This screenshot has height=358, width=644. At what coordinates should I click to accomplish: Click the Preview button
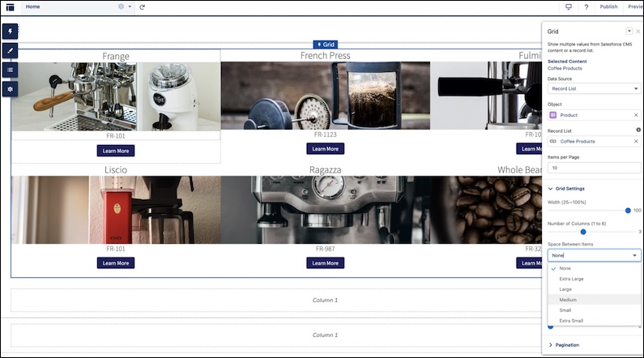pyautogui.click(x=635, y=6)
